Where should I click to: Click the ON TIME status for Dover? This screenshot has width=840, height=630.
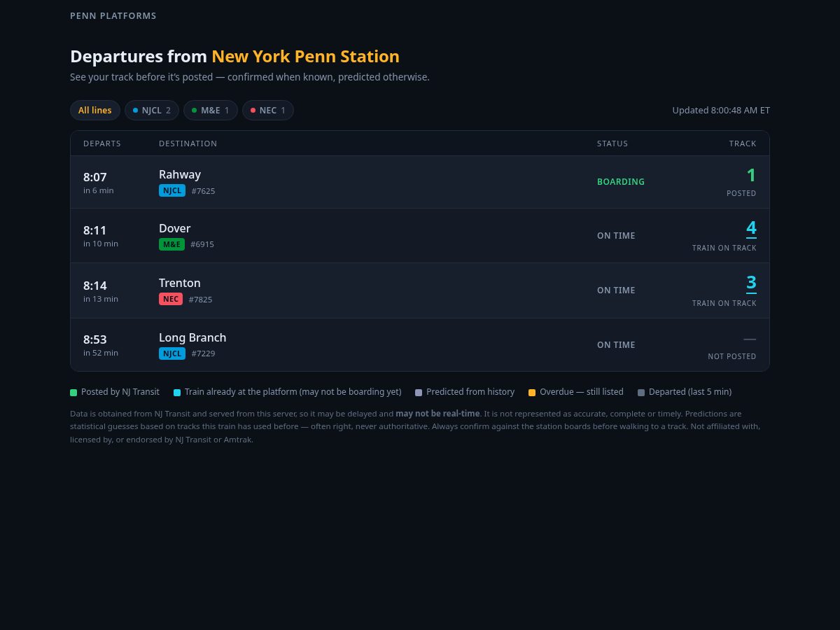click(x=616, y=236)
